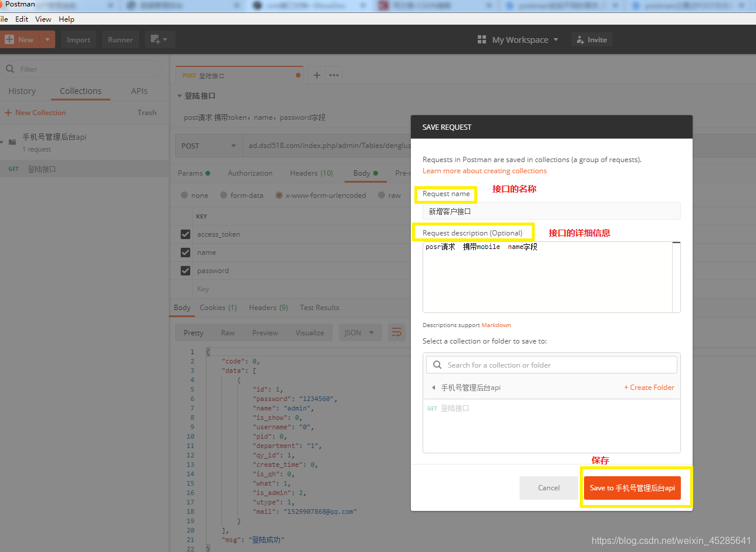Open the JSON format dropdown

click(360, 333)
